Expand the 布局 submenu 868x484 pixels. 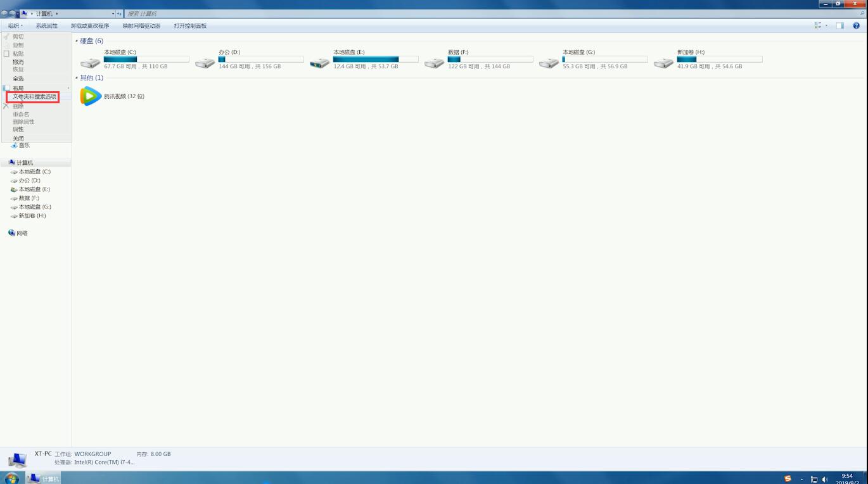[36, 88]
